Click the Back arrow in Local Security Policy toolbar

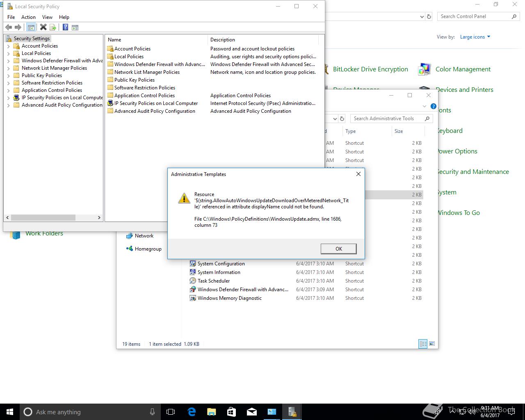(9, 27)
